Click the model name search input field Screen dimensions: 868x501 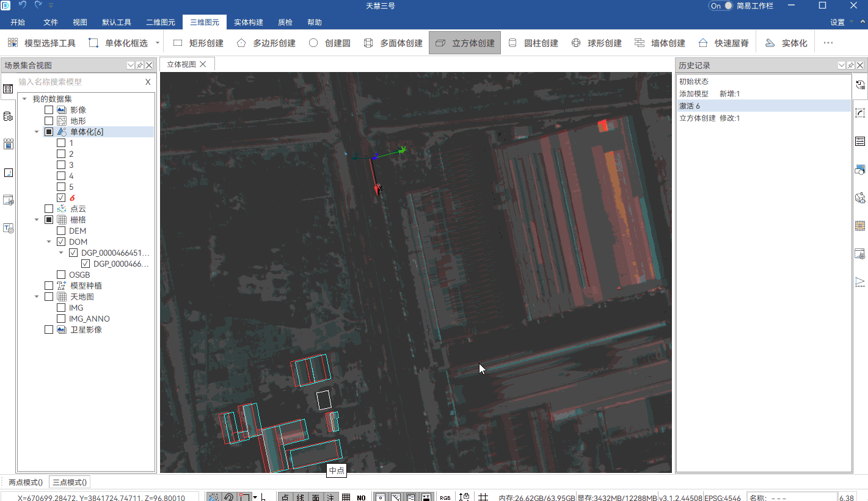pyautogui.click(x=79, y=82)
